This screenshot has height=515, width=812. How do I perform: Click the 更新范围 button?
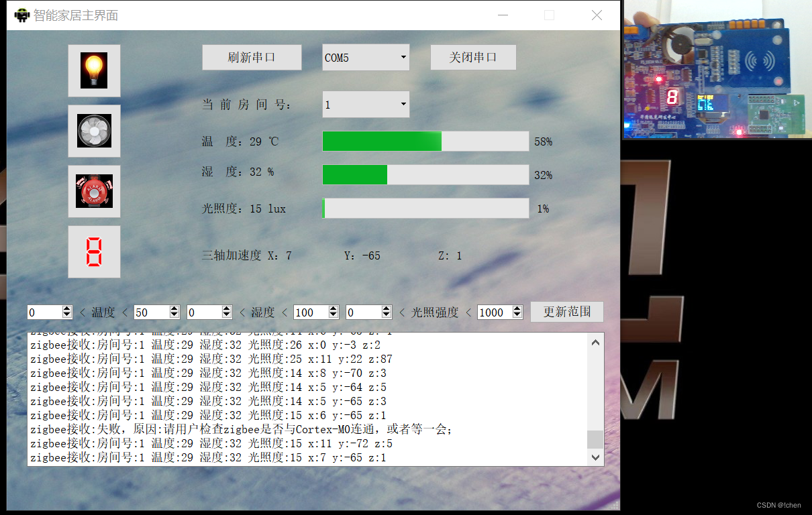tap(567, 312)
